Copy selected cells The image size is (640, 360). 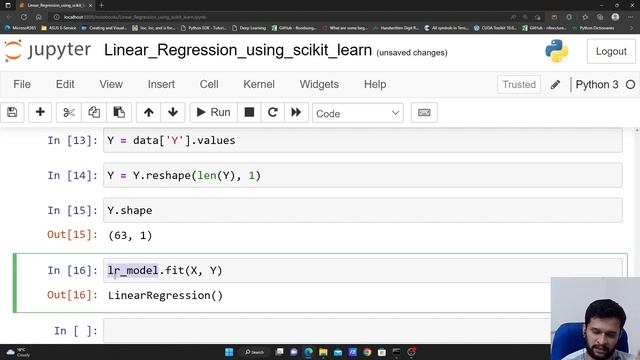tap(94, 112)
